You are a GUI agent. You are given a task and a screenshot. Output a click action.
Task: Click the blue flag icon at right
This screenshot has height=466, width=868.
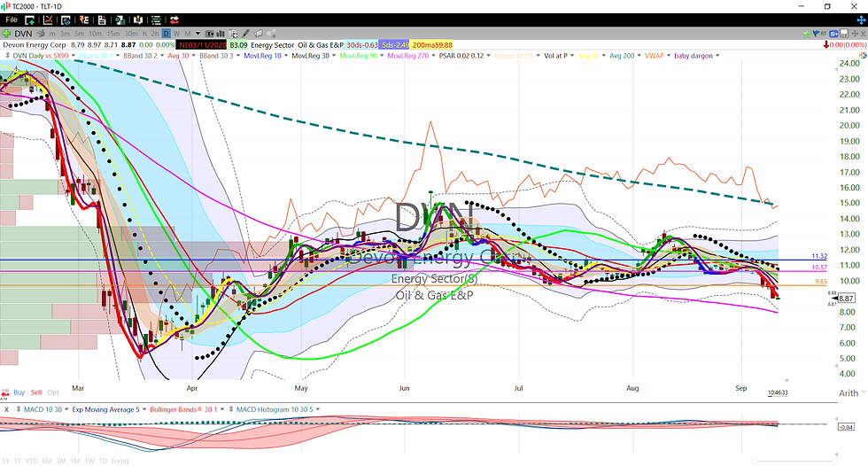tap(816, 34)
